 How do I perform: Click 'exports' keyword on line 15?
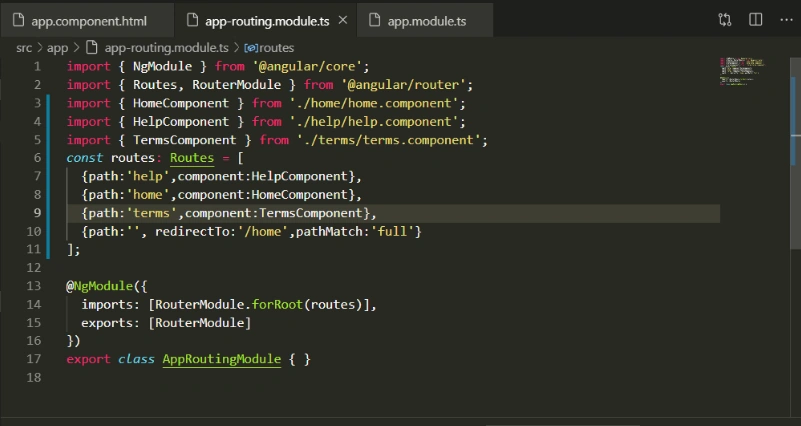click(x=107, y=323)
